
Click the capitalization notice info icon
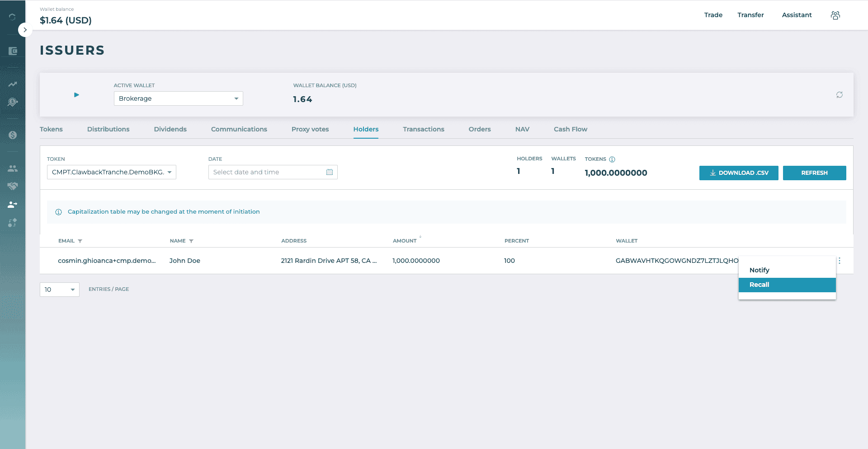58,212
